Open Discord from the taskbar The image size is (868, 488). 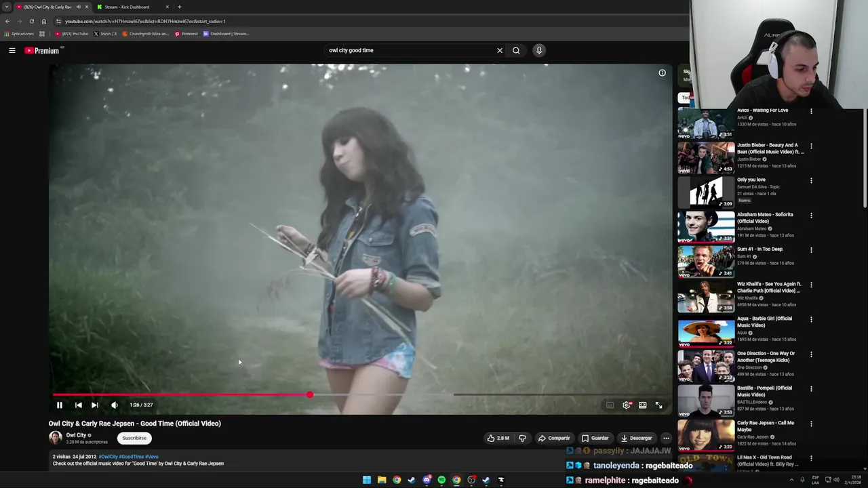click(427, 480)
